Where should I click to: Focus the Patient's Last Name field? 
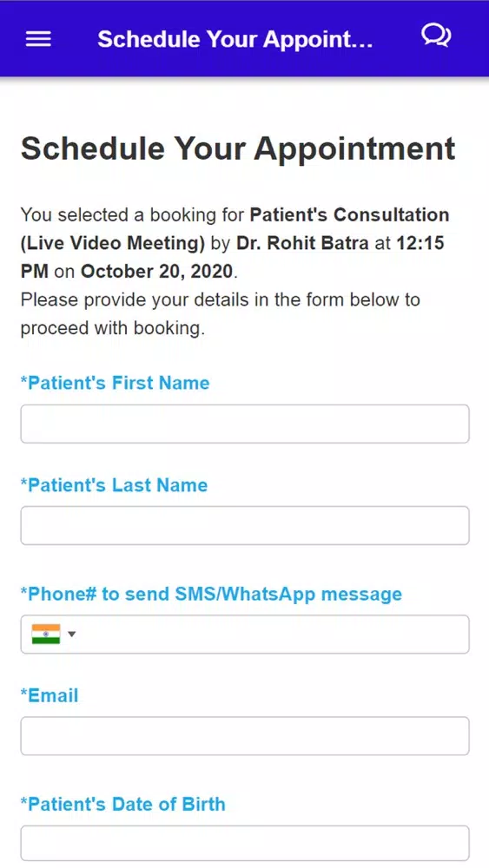pos(245,525)
